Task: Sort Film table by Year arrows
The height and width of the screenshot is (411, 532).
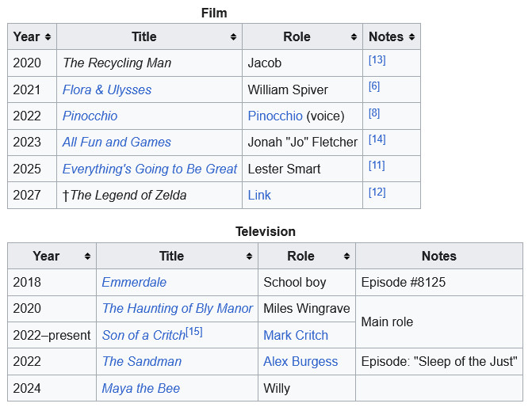Action: coord(48,36)
